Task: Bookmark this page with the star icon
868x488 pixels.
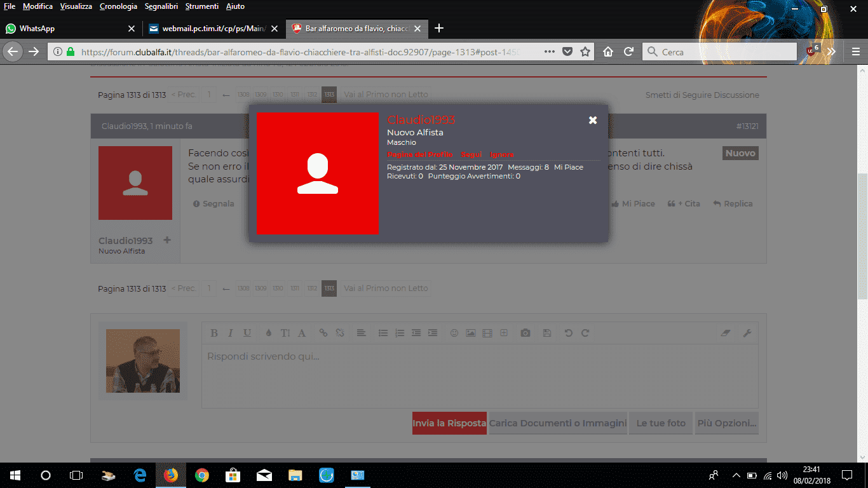Action: [585, 52]
